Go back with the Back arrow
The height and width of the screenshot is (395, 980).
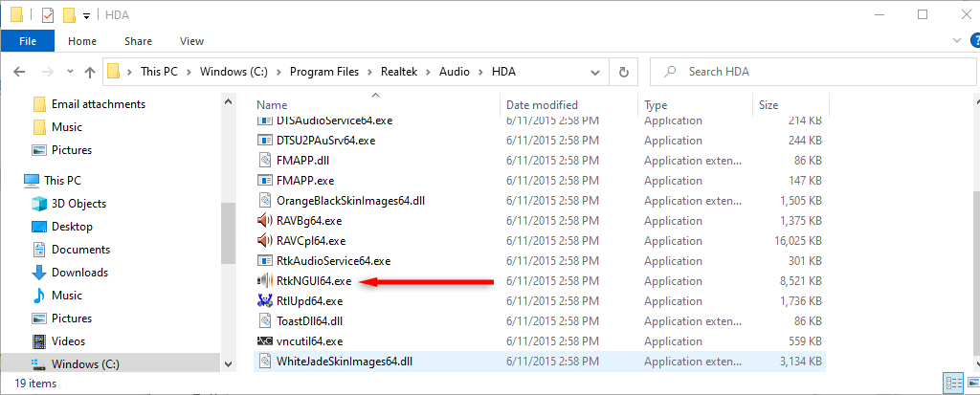(19, 72)
